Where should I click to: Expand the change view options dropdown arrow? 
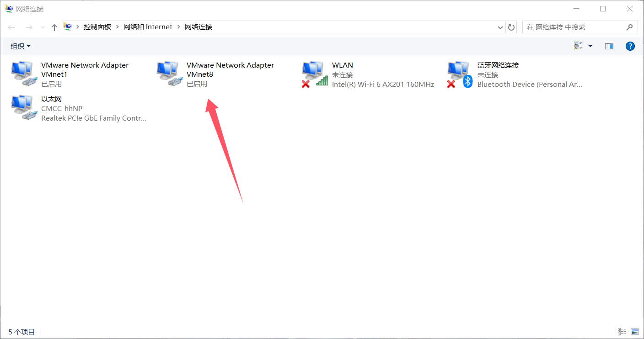[x=590, y=46]
